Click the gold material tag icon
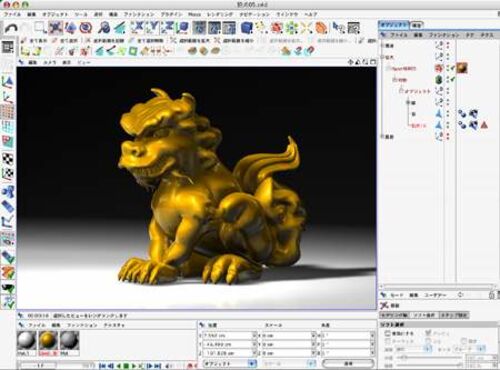The image size is (500, 370). click(x=462, y=68)
